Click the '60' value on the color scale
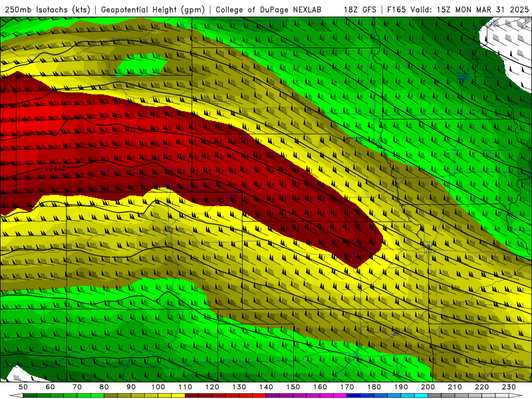This screenshot has width=532, height=399. pos(51,387)
